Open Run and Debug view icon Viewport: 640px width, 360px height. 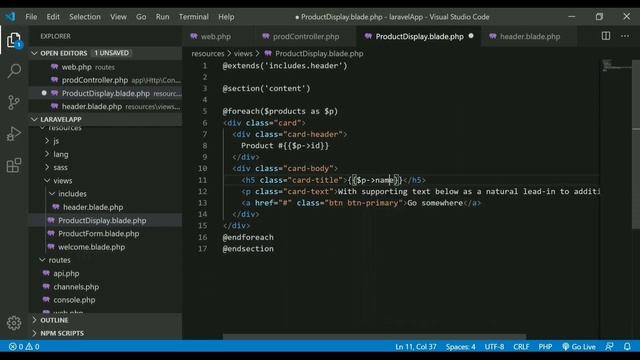pyautogui.click(x=14, y=133)
